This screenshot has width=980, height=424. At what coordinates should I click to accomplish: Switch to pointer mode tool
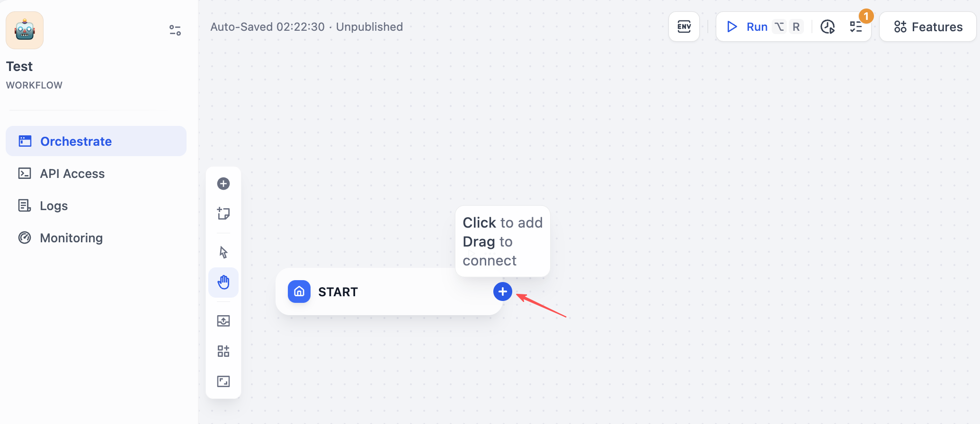(223, 252)
